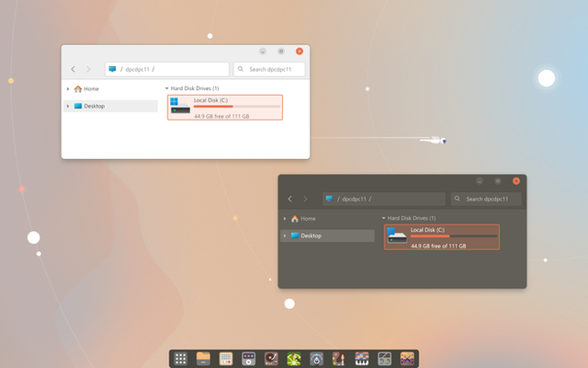Select the Local Disk drive icon in dark window
The width and height of the screenshot is (588, 368).
[x=397, y=236]
